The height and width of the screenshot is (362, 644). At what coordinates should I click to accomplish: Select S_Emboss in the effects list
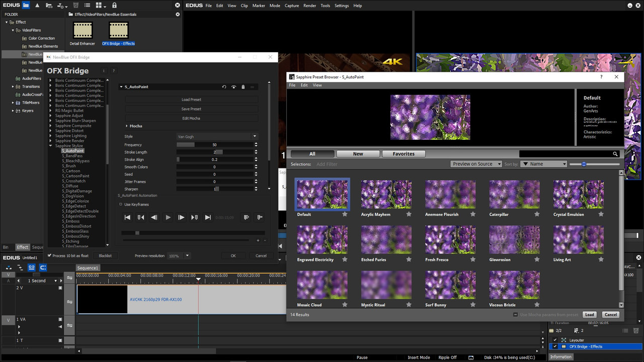tap(71, 221)
